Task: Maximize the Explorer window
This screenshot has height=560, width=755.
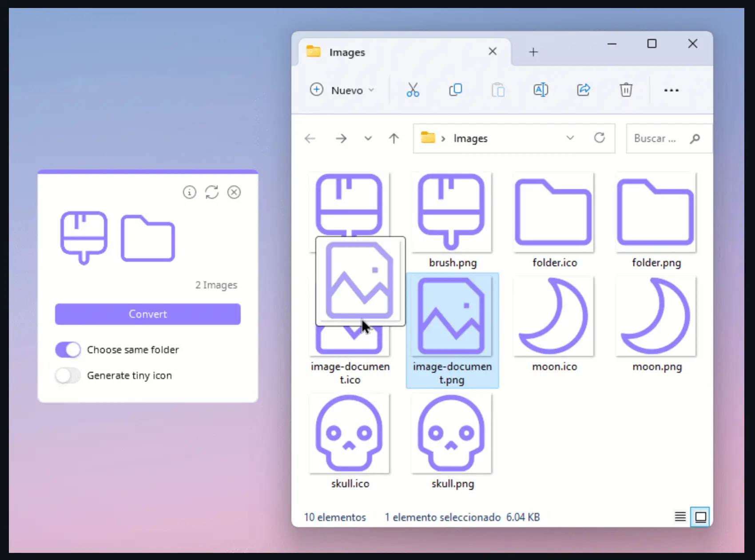Action: (x=652, y=43)
